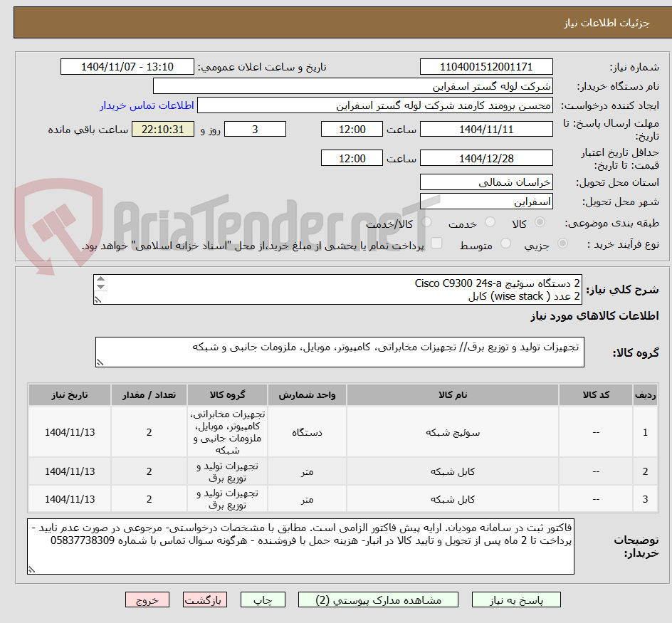
Task: Click the تعداد / مقدار column header
Action: (x=149, y=395)
